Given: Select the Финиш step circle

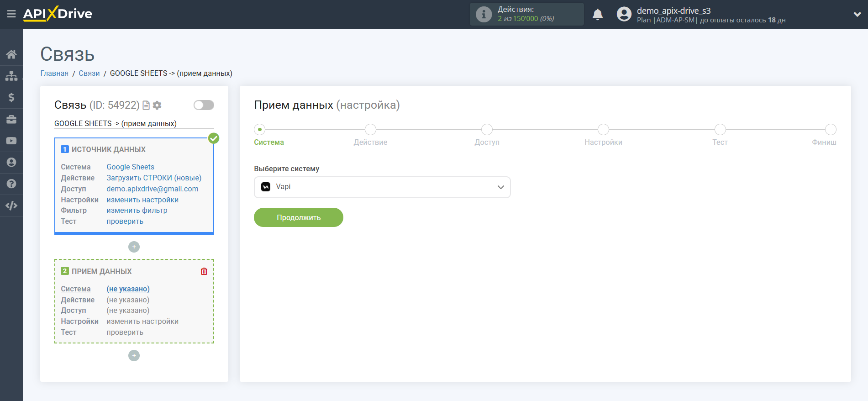Looking at the screenshot, I should click(831, 129).
